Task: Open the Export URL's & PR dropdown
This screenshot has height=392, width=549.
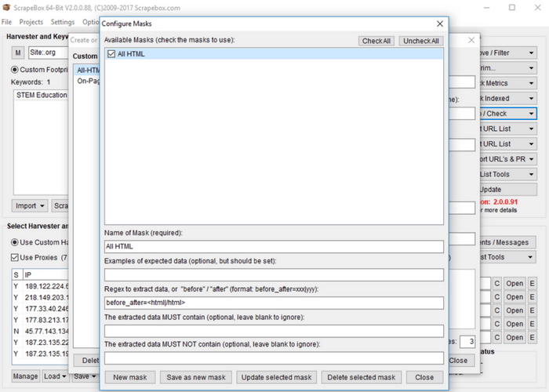Action: 507,159
